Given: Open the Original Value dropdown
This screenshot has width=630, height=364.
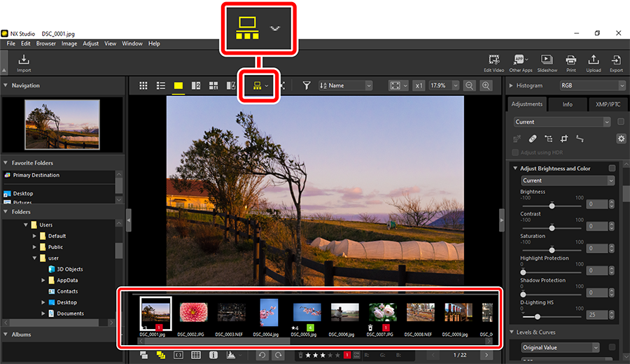Looking at the screenshot, I should (x=560, y=347).
